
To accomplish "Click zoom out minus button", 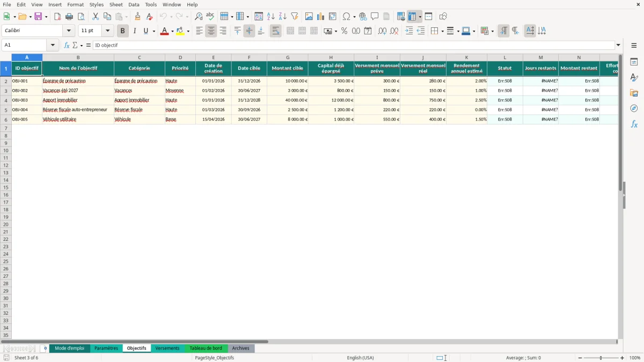I will click(580, 358).
